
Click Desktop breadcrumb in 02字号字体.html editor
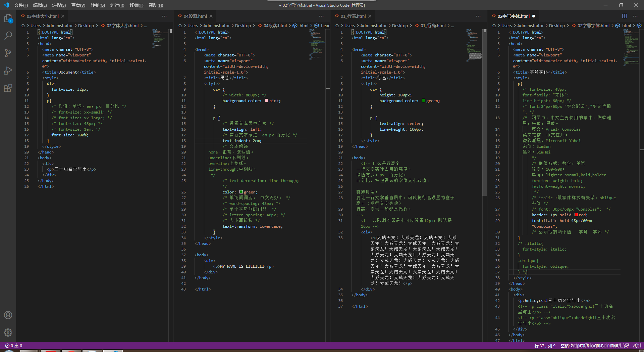click(x=557, y=26)
